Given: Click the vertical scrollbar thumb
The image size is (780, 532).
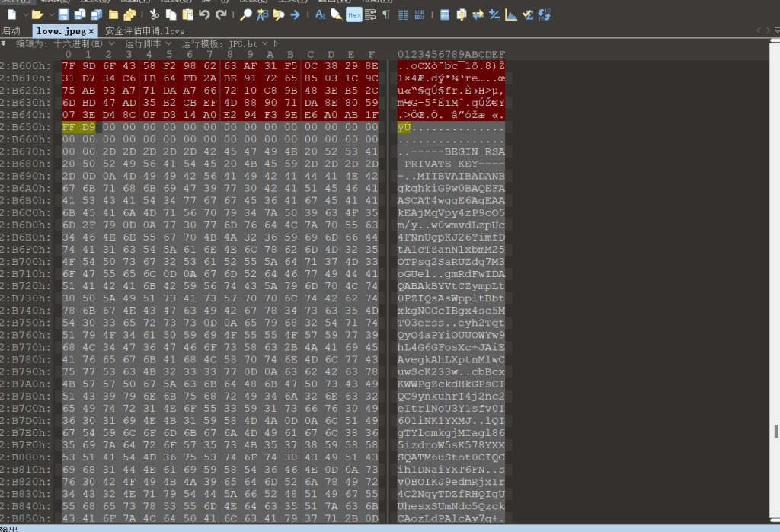Looking at the screenshot, I should (775, 430).
